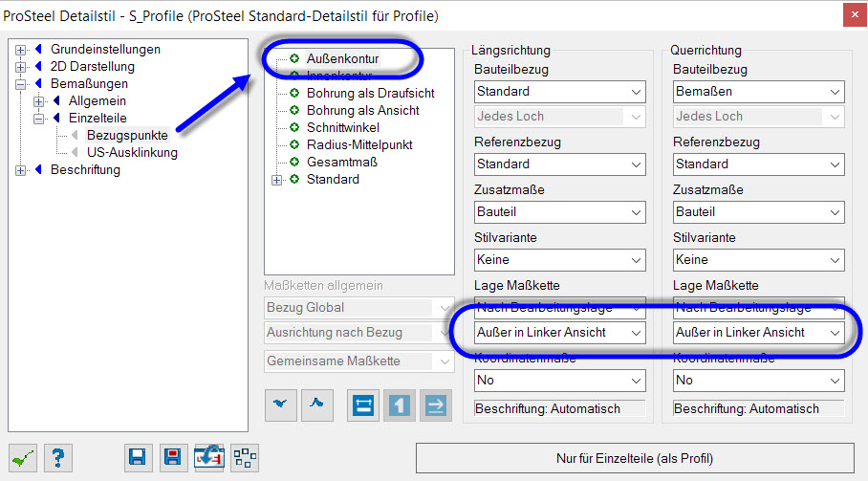Select Außenkontur in the list

(x=342, y=58)
